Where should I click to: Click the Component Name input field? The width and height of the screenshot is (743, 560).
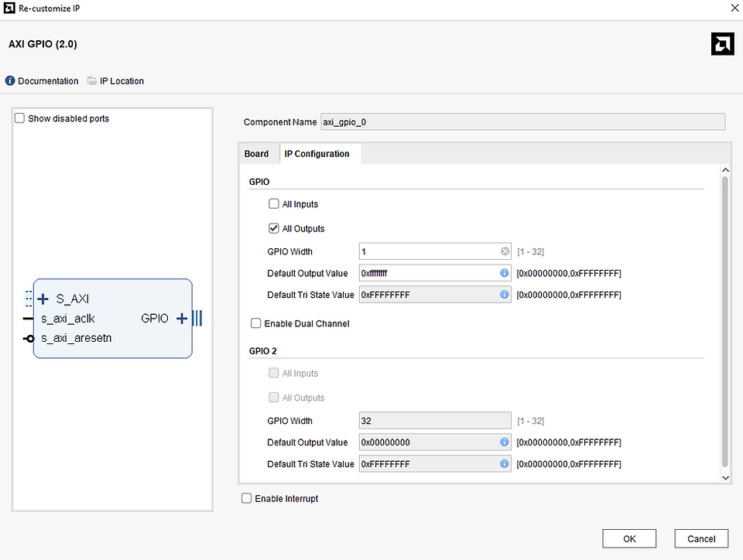click(522, 121)
